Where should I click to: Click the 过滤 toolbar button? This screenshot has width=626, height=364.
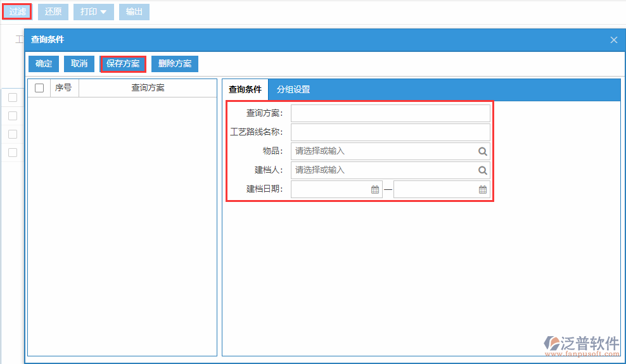tap(17, 12)
